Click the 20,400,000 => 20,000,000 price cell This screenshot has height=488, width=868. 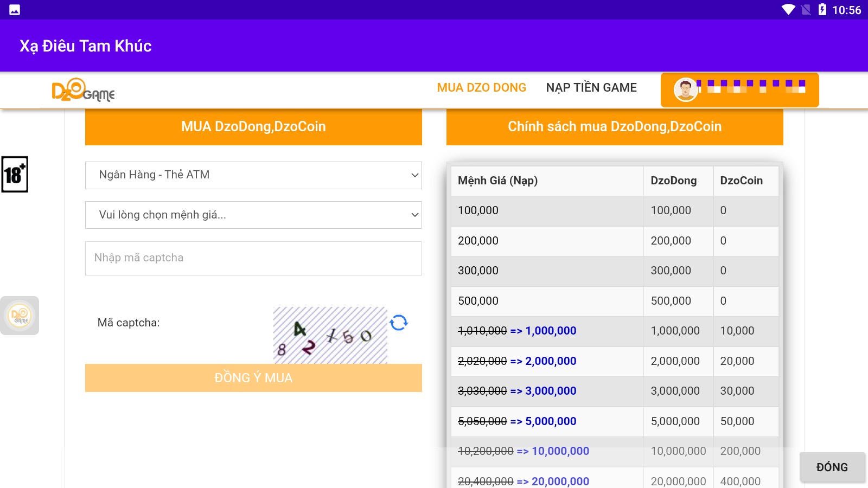547,478
